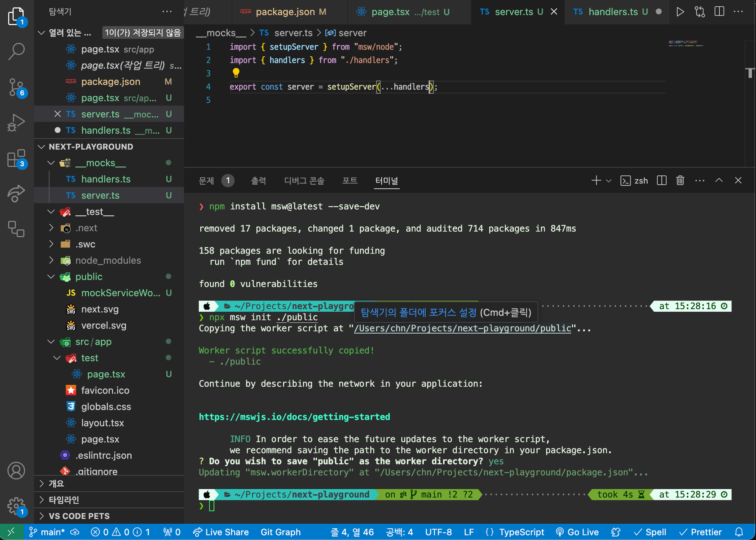This screenshot has height=540, width=756.
Task: Click the lightbulb code action icon
Action: coord(236,73)
